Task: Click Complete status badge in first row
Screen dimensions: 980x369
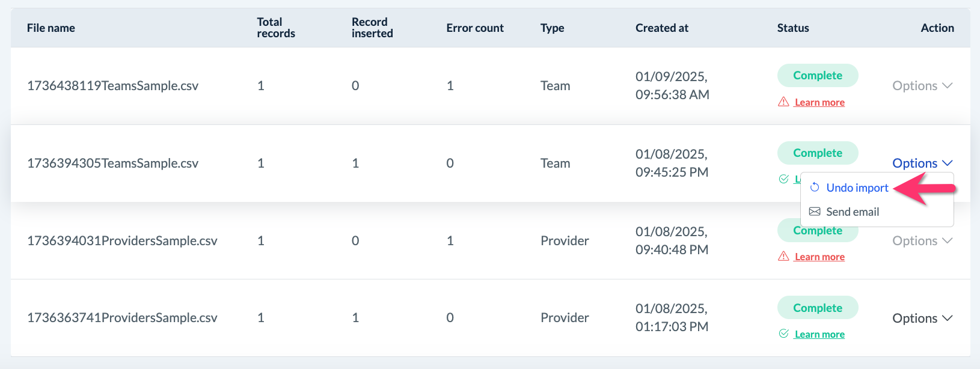Action: click(x=817, y=76)
